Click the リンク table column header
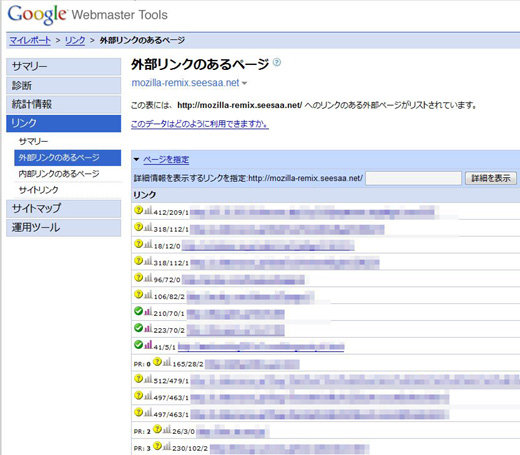520x455 pixels. (x=145, y=195)
